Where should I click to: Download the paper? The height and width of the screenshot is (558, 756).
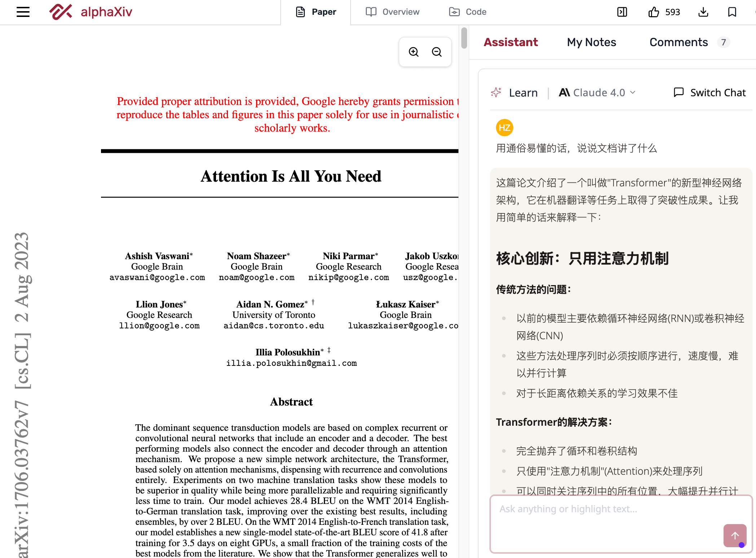coord(703,12)
